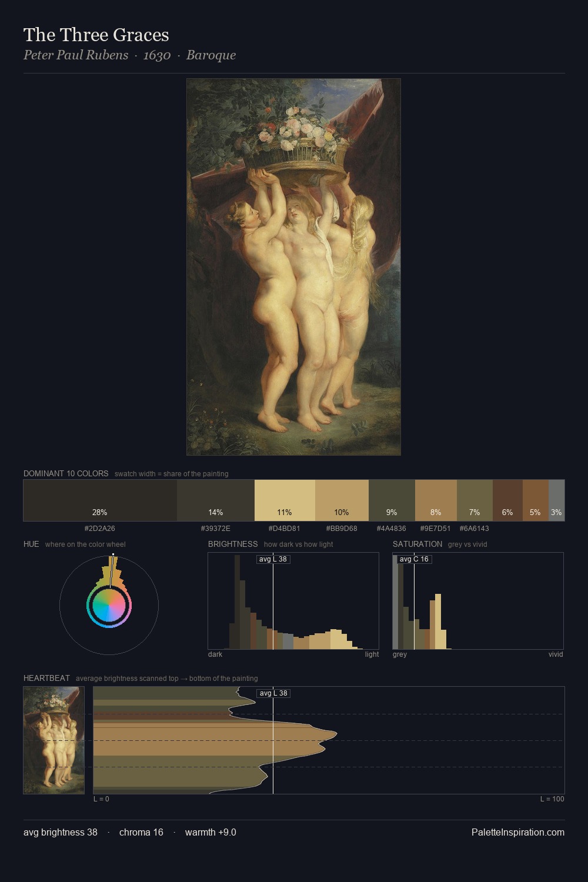
Task: Click the hex code #39372E
Action: point(216,529)
